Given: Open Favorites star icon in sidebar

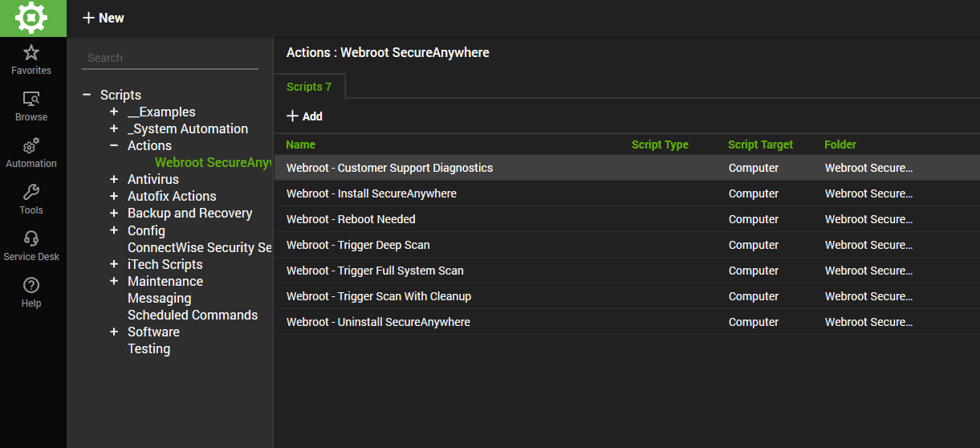Looking at the screenshot, I should point(31,54).
